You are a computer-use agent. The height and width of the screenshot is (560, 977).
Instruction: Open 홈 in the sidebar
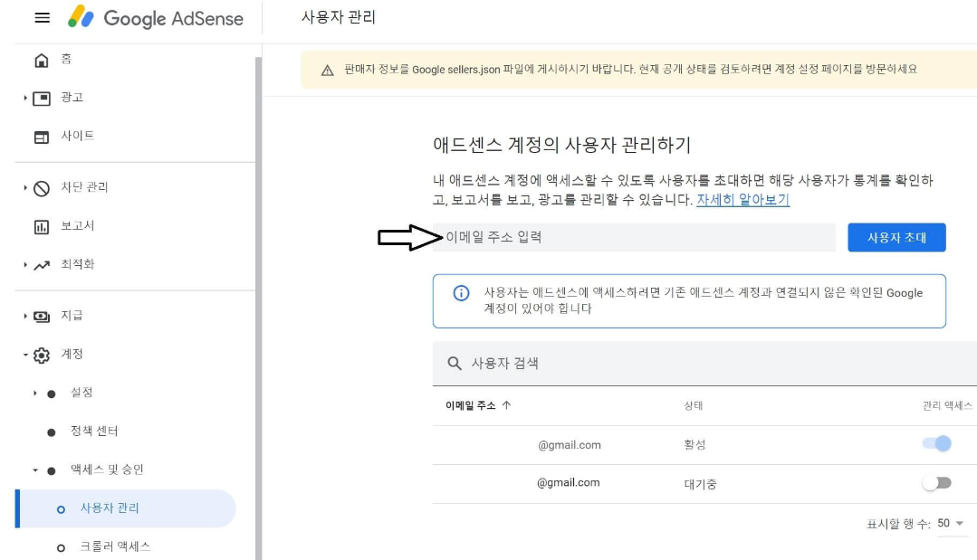tap(66, 59)
